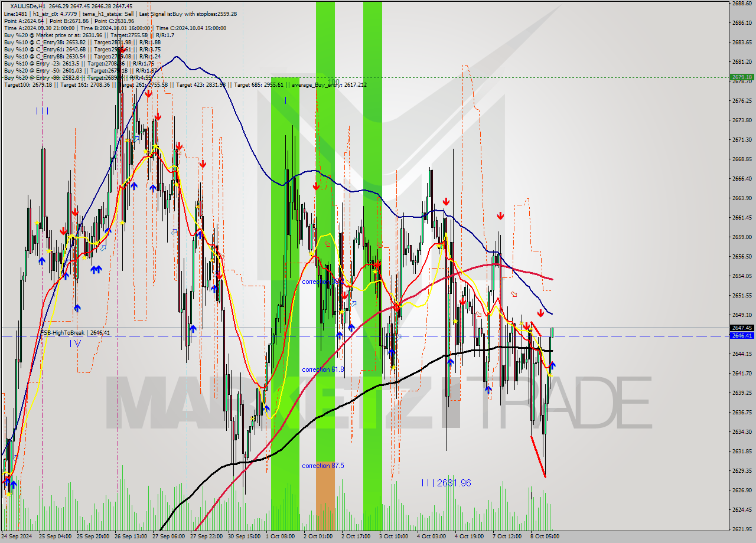The height and width of the screenshot is (543, 756).
Task: Click the 'FSB-HighToBreak | 2646.41' level label
Action: (76, 333)
